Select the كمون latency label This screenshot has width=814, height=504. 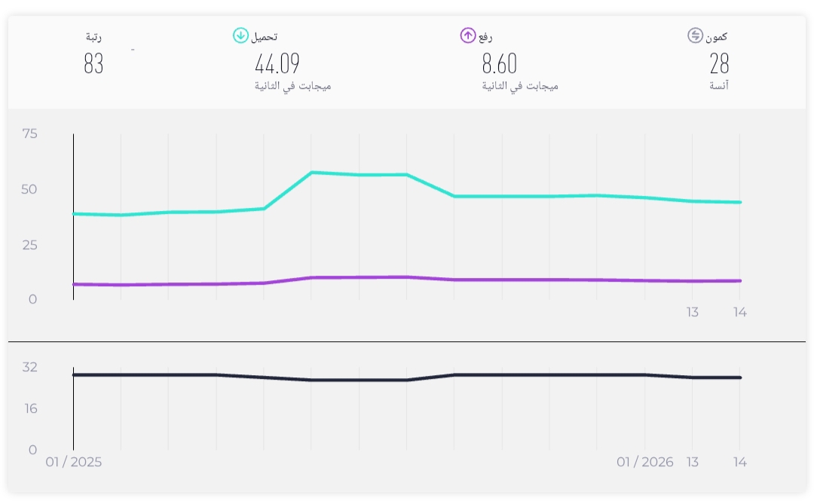pyautogui.click(x=717, y=36)
